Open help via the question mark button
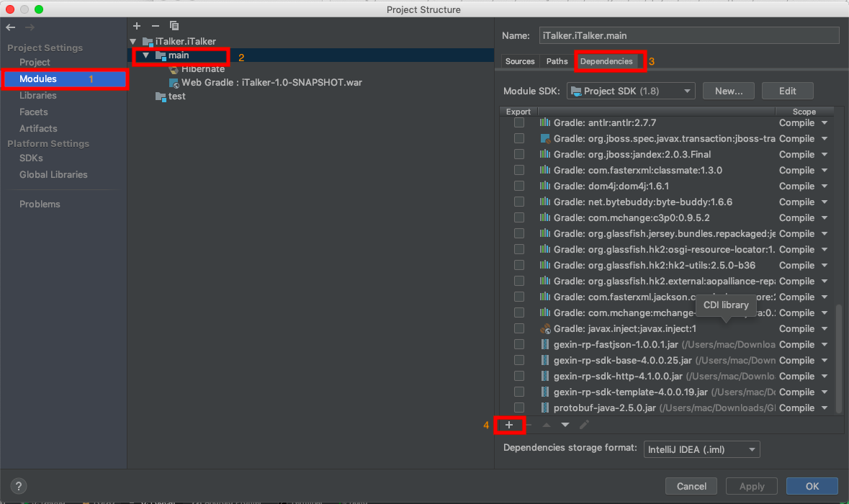The height and width of the screenshot is (504, 849). pyautogui.click(x=19, y=486)
